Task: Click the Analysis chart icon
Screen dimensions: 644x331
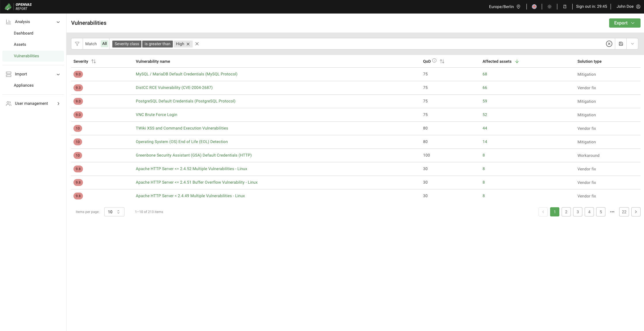Action: tap(9, 22)
